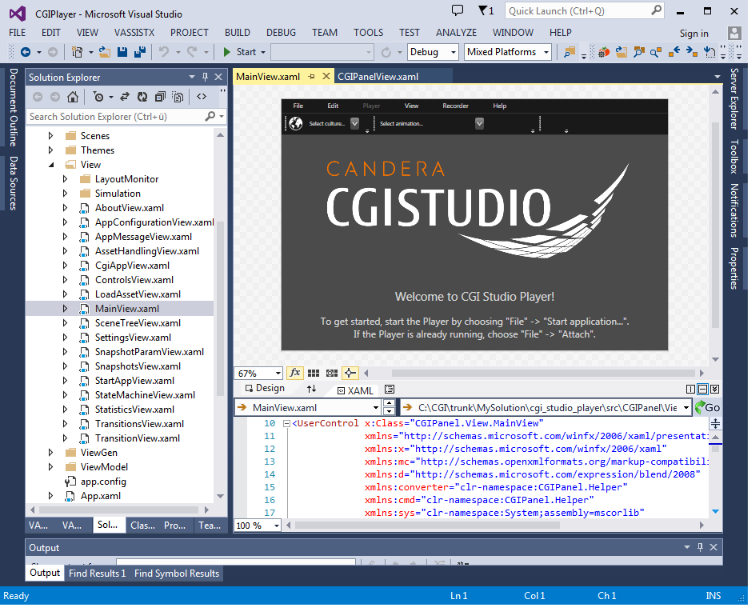Click the Pending Changes Filter clock icon
Screen dimensions: 748x605
[x=98, y=97]
